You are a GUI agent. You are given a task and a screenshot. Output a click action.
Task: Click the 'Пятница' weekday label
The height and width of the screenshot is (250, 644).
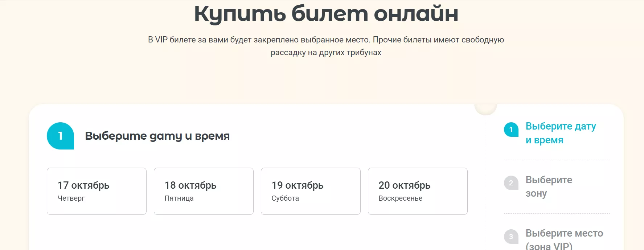coord(179,198)
